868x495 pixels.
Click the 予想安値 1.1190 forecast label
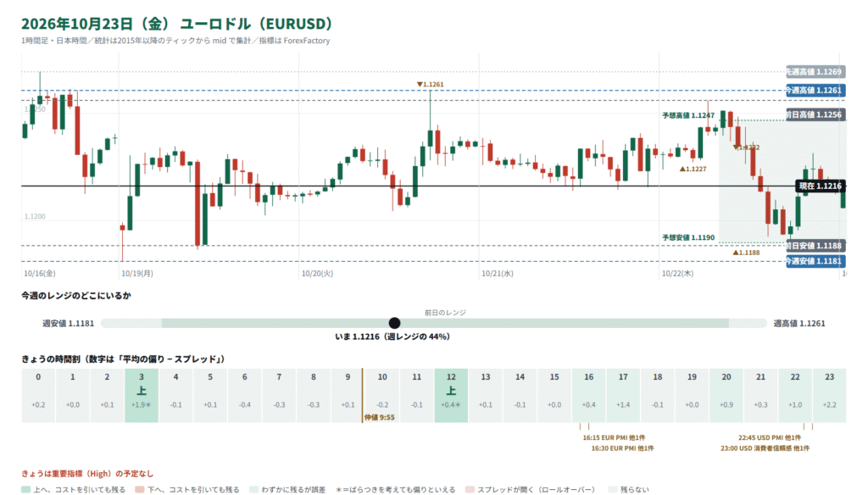688,237
